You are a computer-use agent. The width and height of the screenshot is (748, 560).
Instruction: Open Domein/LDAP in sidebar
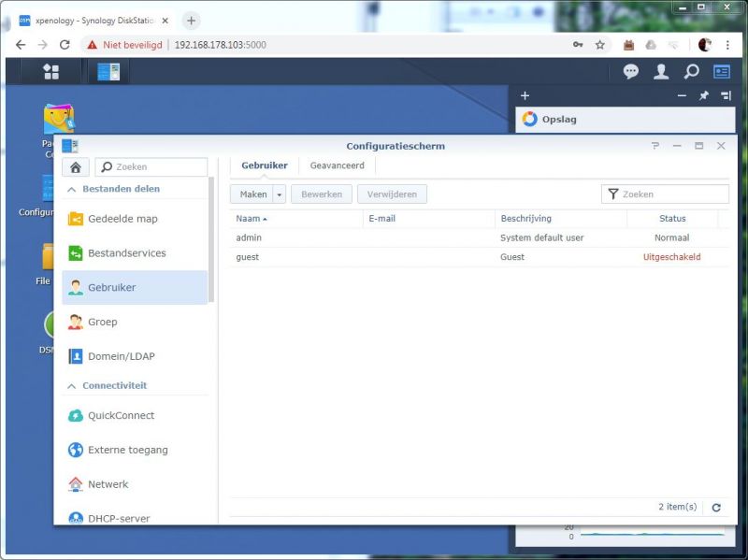coord(135,356)
